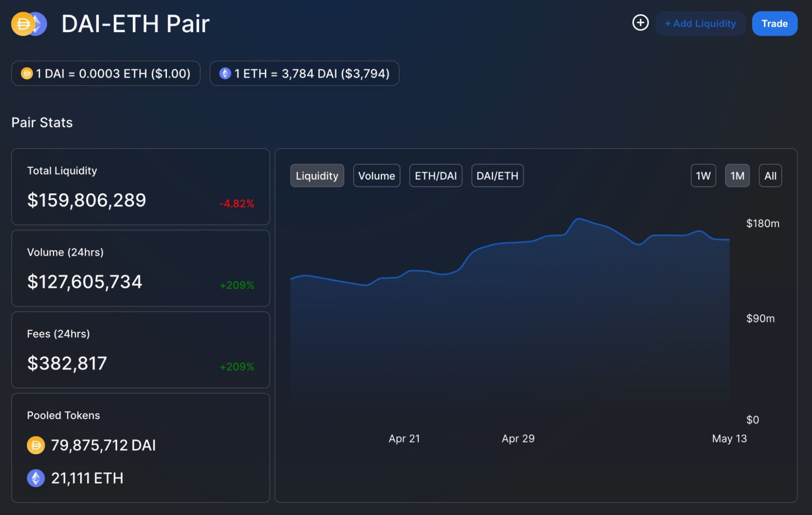Click the 79,875,712 DAI pooled amount
The width and height of the screenshot is (812, 515).
103,445
